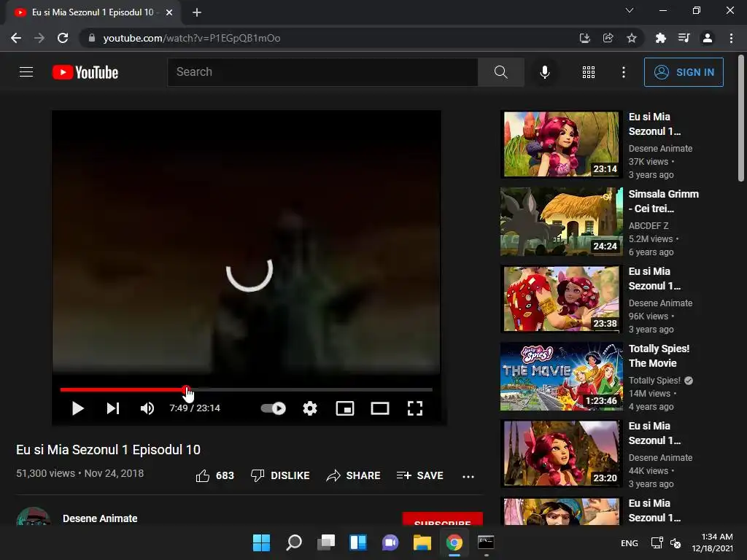This screenshot has width=747, height=560.
Task: Start voice search with microphone icon
Action: [544, 72]
